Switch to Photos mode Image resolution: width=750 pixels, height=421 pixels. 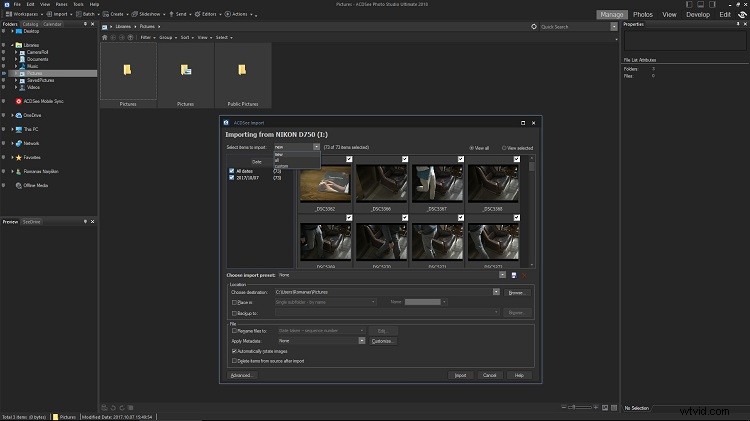point(643,15)
